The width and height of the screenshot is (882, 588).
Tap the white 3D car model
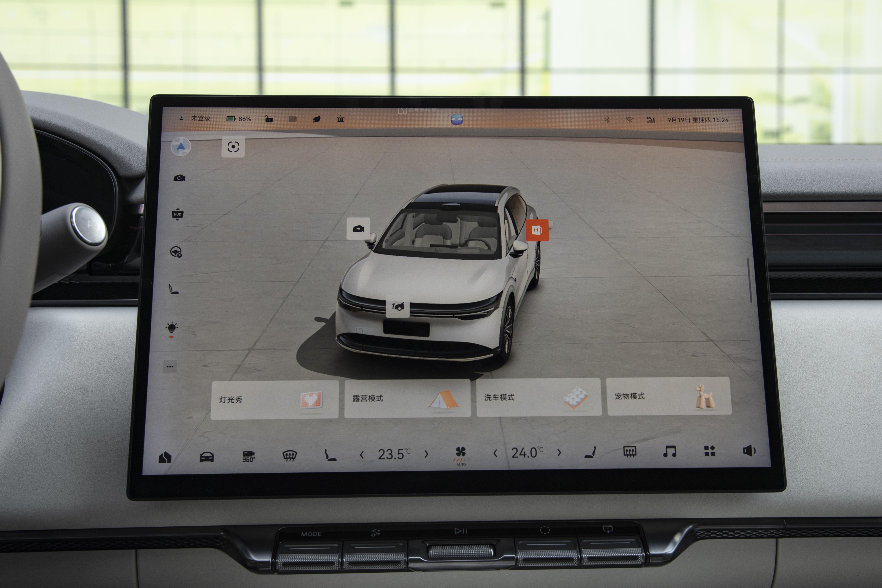click(x=439, y=274)
